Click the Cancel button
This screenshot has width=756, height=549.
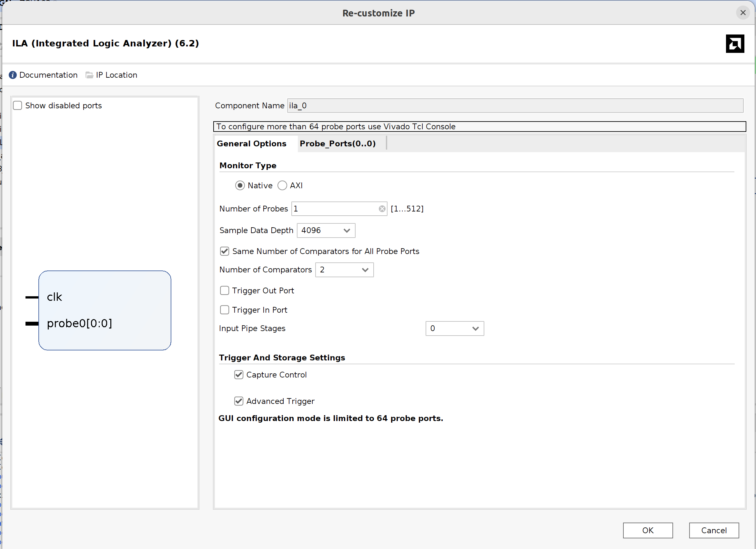pos(714,530)
